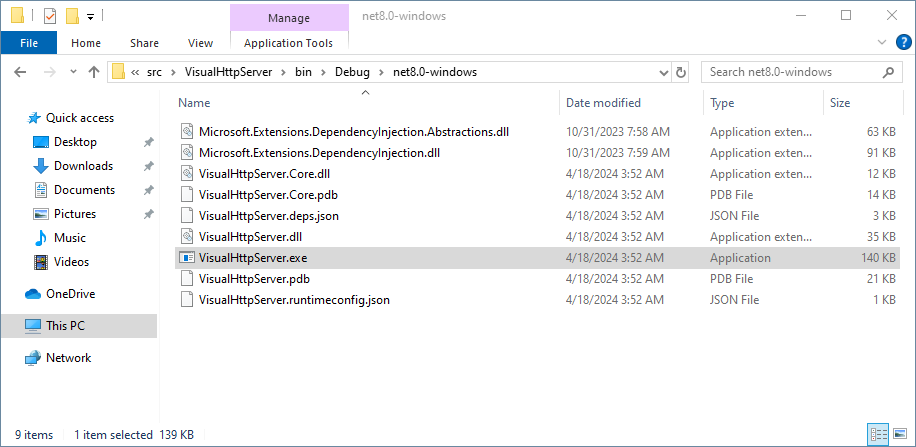The image size is (916, 447).
Task: Expand the chevron after bin in the breadcrumb
Action: (323, 72)
